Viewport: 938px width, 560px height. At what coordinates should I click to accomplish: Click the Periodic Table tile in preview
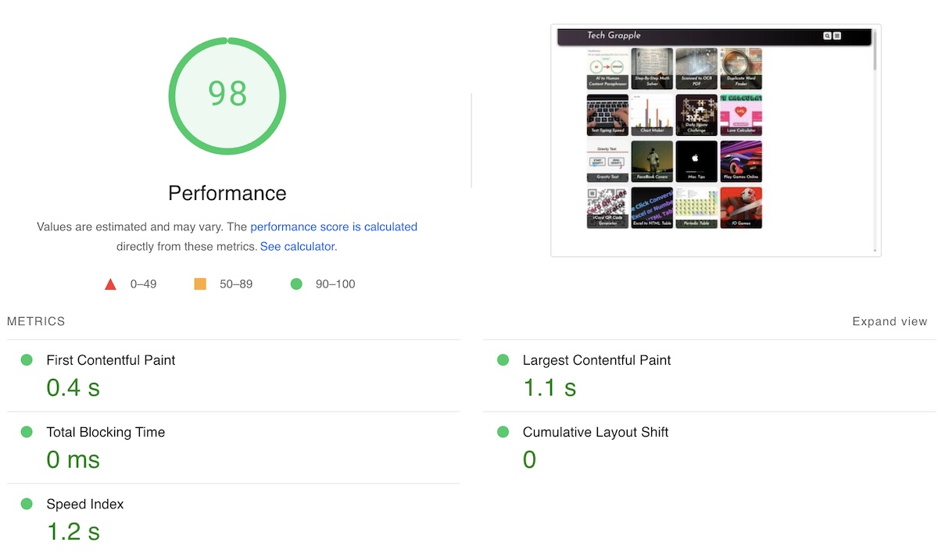click(x=696, y=208)
